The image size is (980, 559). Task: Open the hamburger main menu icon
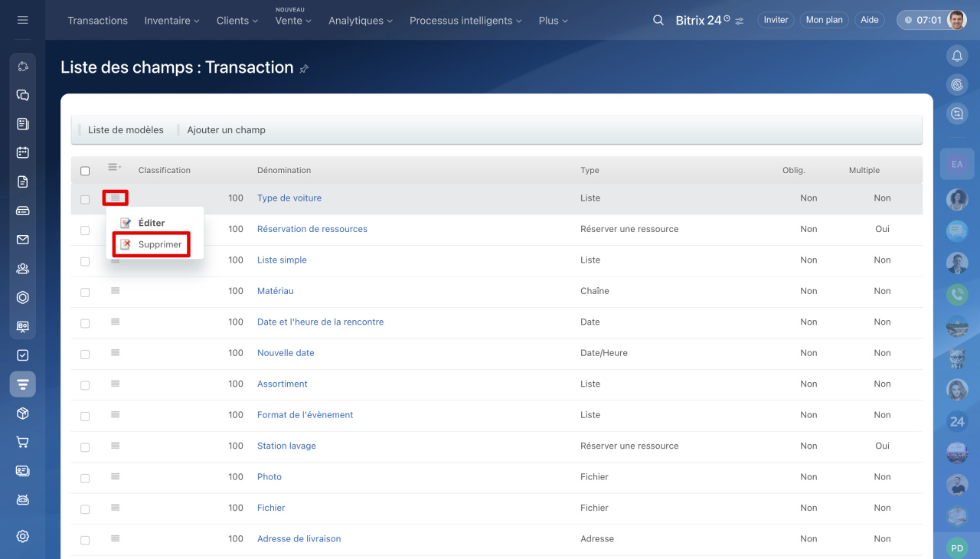pos(22,20)
